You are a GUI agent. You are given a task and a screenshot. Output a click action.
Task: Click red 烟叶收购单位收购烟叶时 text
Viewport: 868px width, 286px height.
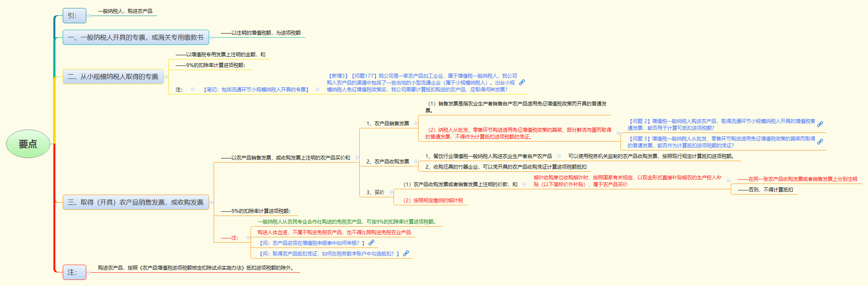627,181
